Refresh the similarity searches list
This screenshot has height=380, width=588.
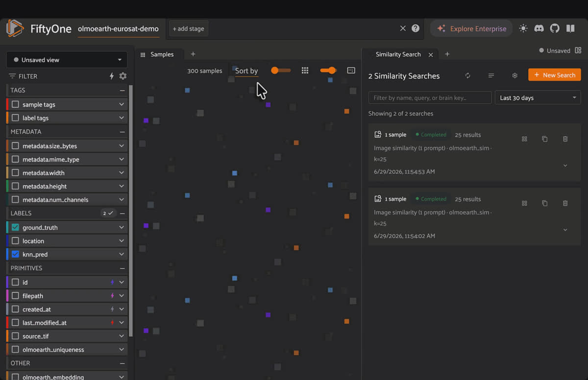coord(467,75)
